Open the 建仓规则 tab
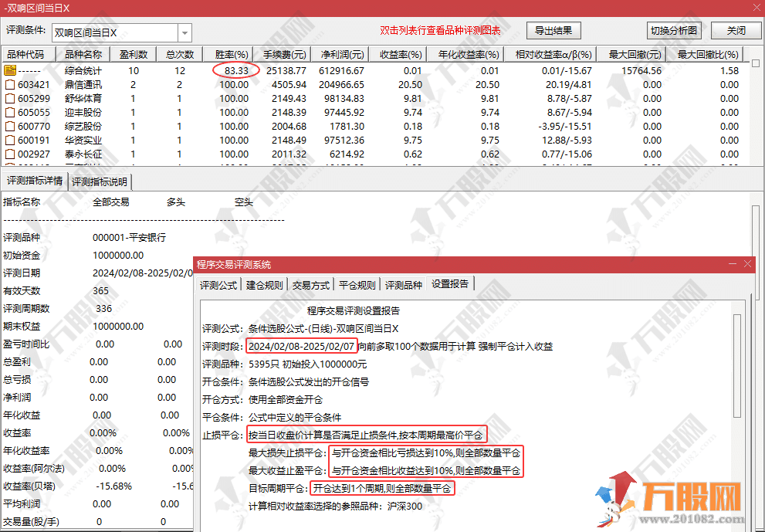The width and height of the screenshot is (765, 532). pyautogui.click(x=265, y=285)
